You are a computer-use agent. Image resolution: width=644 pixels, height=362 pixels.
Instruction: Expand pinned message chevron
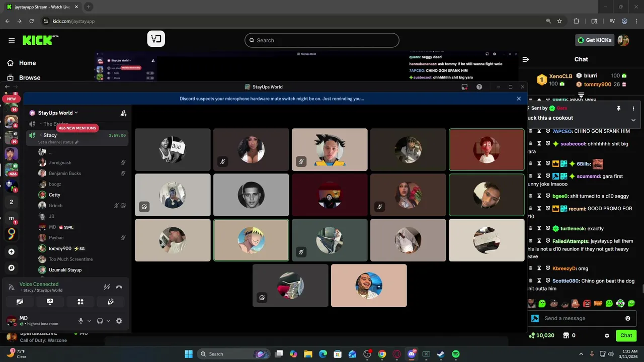[633, 120]
